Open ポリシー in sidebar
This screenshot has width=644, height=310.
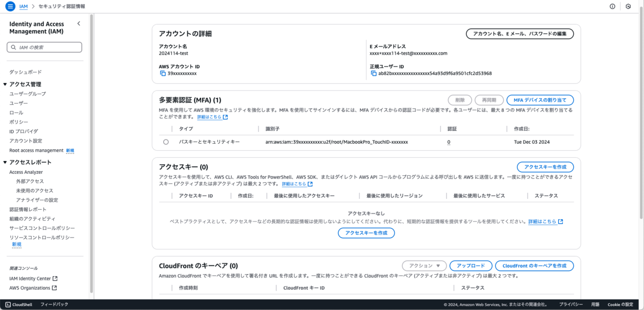coord(18,122)
